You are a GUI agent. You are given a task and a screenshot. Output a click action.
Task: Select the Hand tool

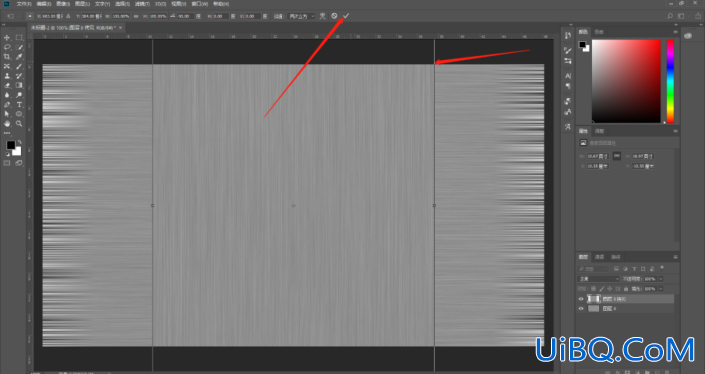pyautogui.click(x=7, y=124)
